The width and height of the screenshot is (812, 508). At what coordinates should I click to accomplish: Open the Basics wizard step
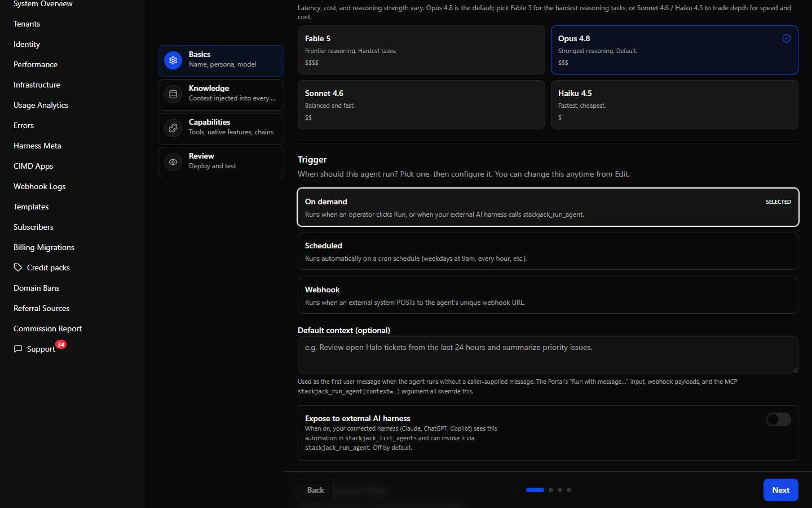click(221, 61)
